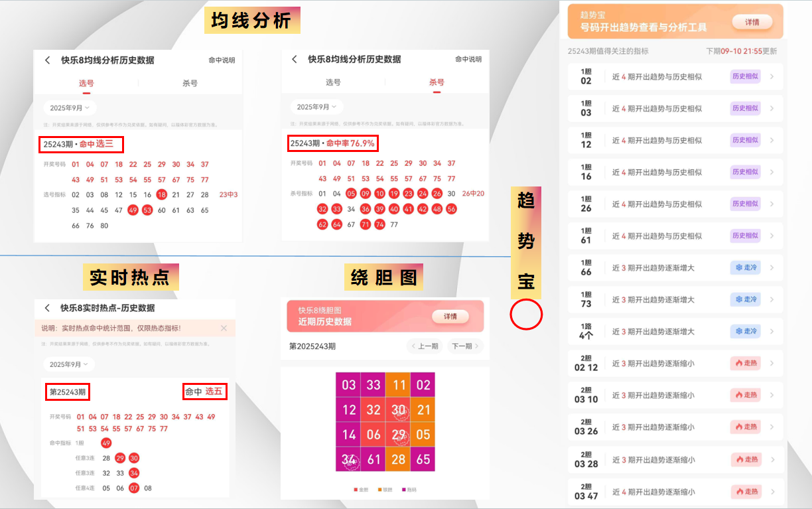
Task: Open chevron on the 2胆 03 47 row
Action: click(x=772, y=492)
